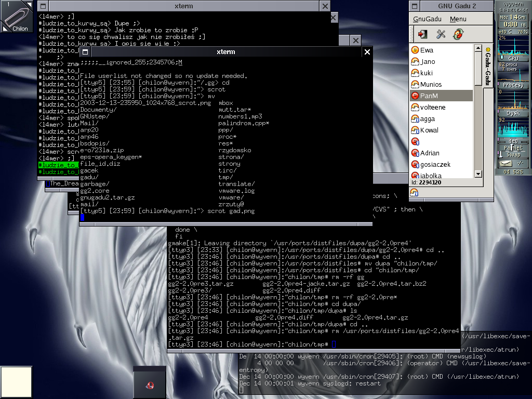Select contact gosiaczek in the list

pyautogui.click(x=435, y=165)
